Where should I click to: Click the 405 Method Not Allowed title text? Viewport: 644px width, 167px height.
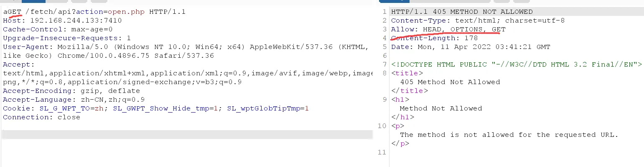[x=450, y=82]
